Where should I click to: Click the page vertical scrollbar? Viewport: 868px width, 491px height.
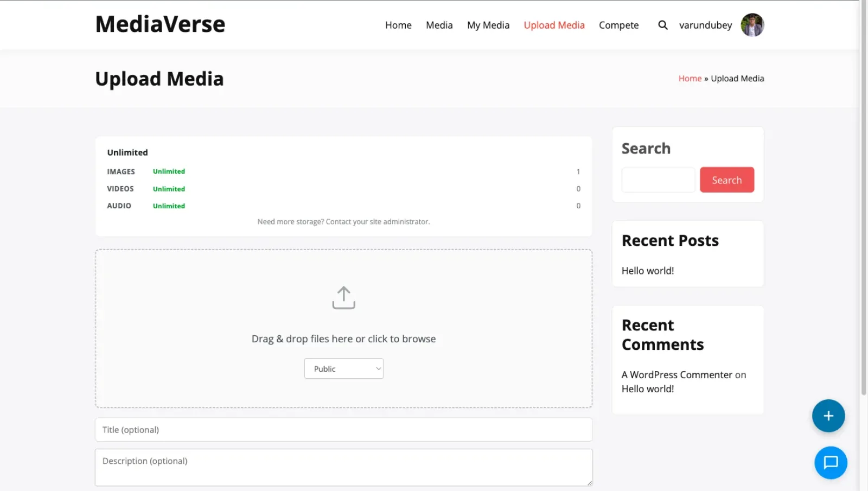(864, 198)
